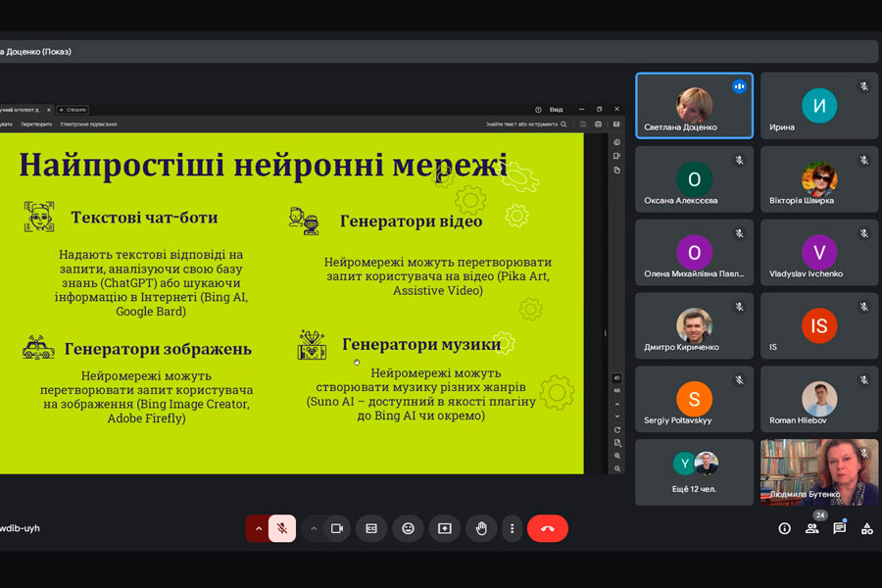Close the PDF document tab
This screenshot has height=588, width=882.
(49, 110)
